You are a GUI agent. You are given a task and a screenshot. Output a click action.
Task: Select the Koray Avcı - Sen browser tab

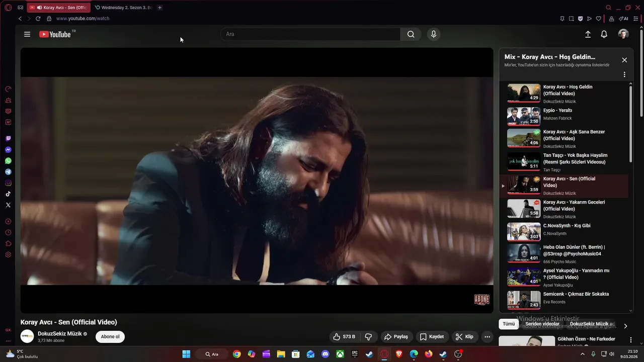(58, 8)
